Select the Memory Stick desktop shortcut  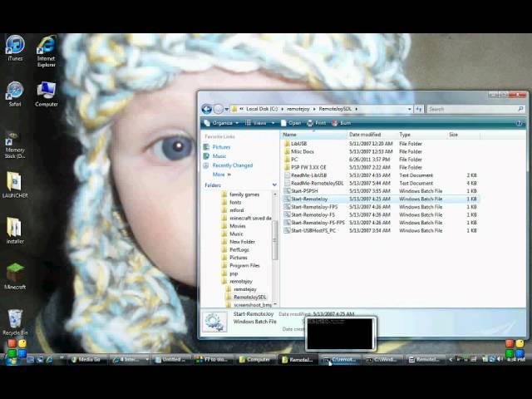click(15, 145)
